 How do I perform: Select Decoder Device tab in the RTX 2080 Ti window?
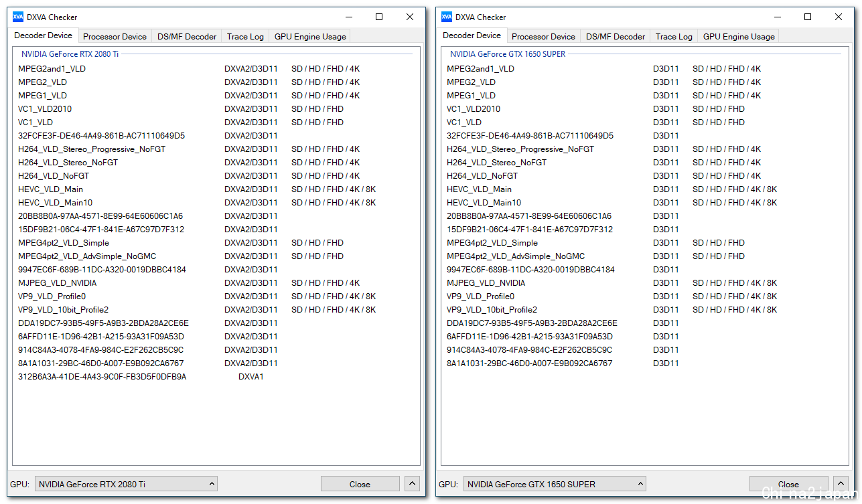44,35
